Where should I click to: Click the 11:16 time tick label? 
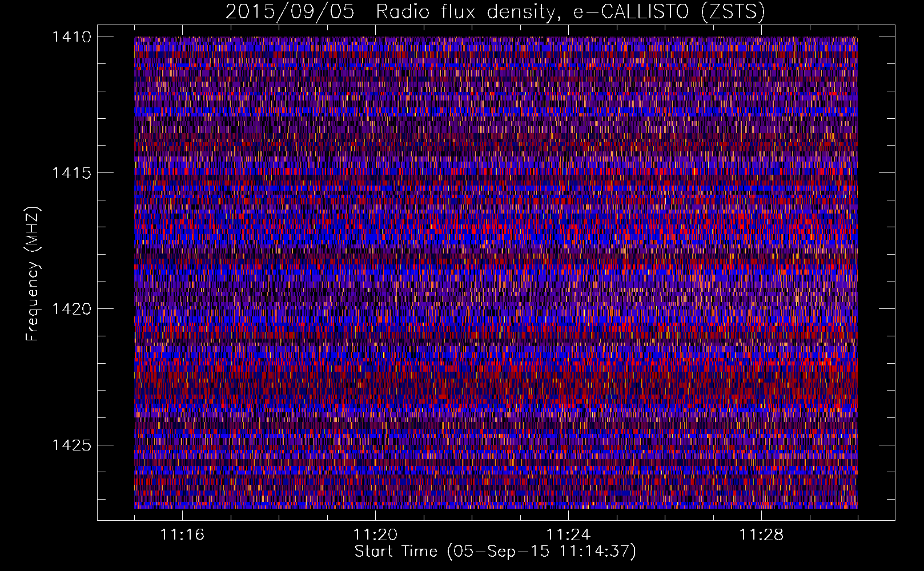pyautogui.click(x=182, y=534)
